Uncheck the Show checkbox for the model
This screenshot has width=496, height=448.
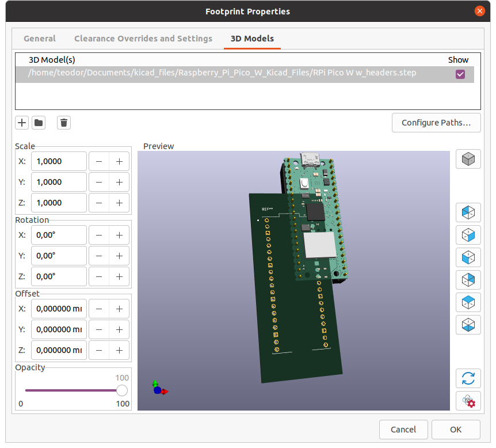pyautogui.click(x=460, y=74)
